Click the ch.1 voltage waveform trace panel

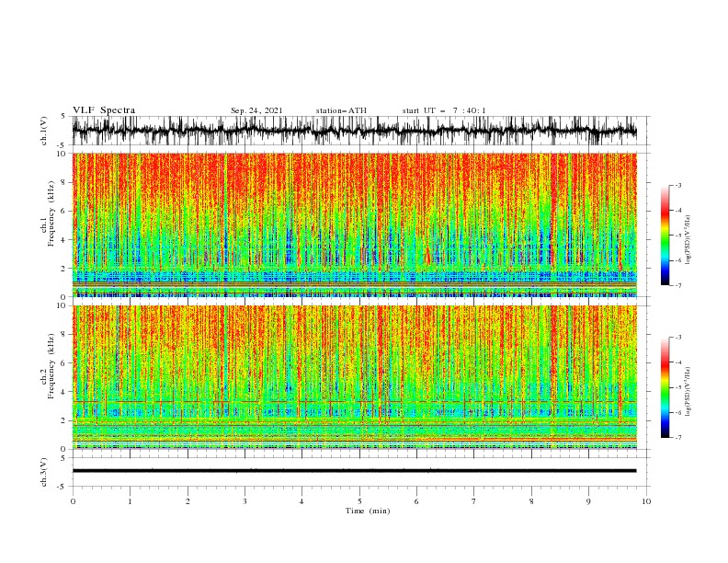pos(355,131)
